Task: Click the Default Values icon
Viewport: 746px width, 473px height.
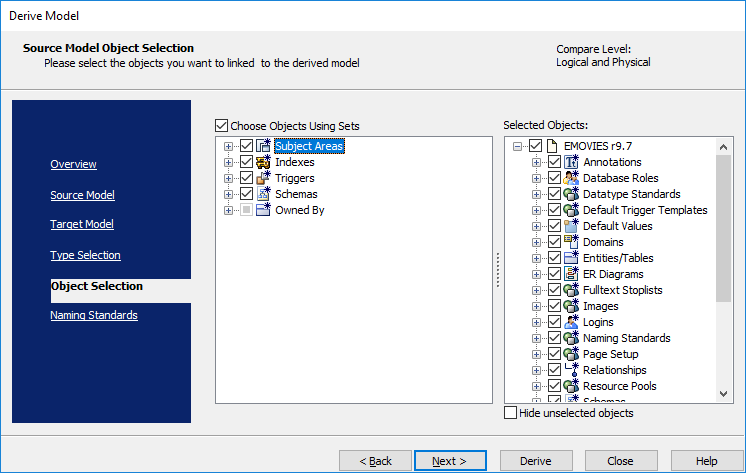Action: 571,226
